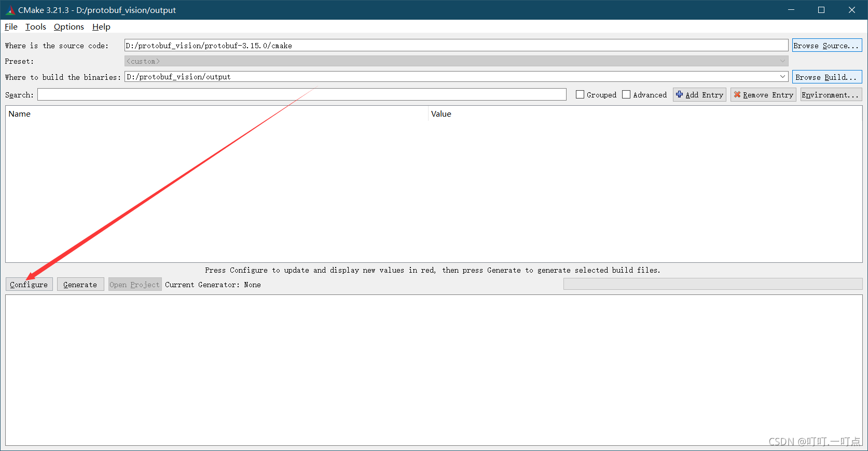Image resolution: width=868 pixels, height=451 pixels.
Task: Click the 'Preset:' label
Action: pyautogui.click(x=19, y=61)
